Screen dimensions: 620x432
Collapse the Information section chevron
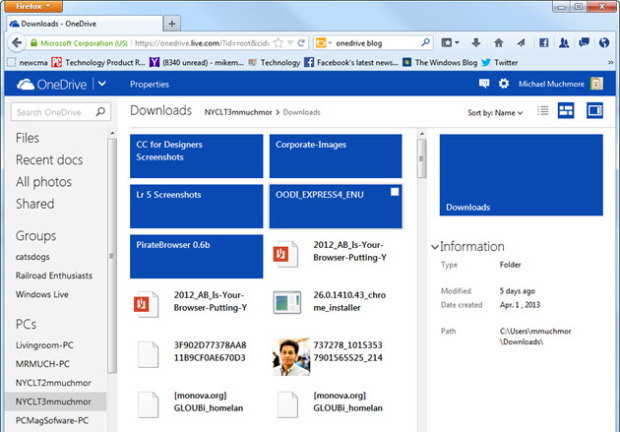click(x=435, y=247)
